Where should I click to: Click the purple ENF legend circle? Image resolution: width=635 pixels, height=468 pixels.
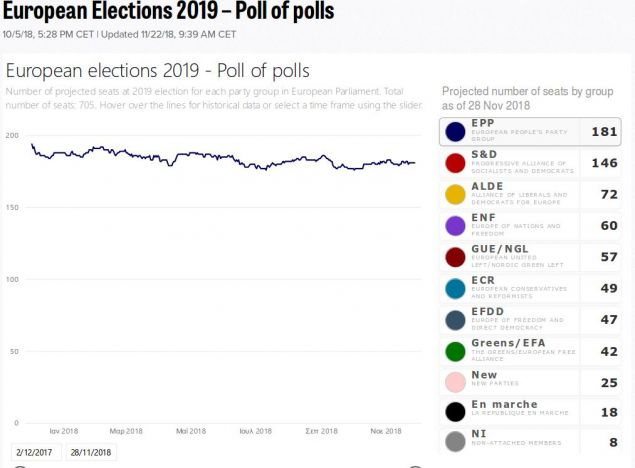click(456, 225)
